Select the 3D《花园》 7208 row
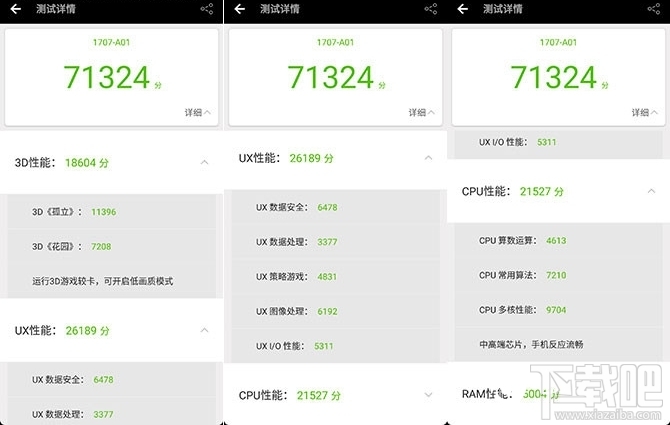The width and height of the screenshot is (670, 425). tap(112, 246)
